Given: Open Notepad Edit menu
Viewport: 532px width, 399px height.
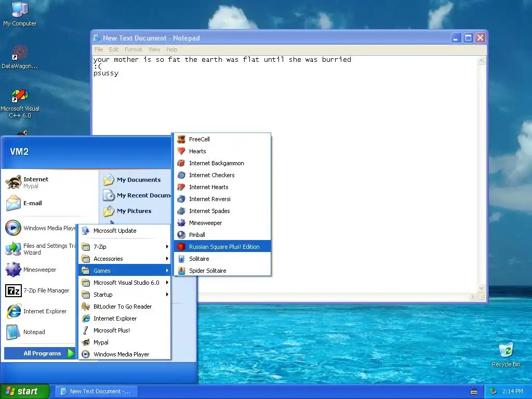Looking at the screenshot, I should tap(114, 49).
